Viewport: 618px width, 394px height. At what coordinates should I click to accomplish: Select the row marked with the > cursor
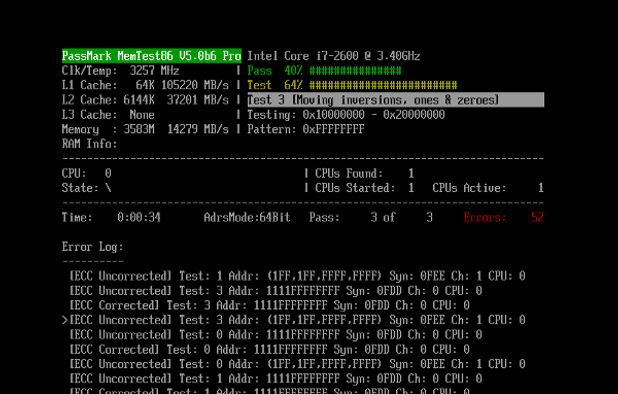[294, 320]
